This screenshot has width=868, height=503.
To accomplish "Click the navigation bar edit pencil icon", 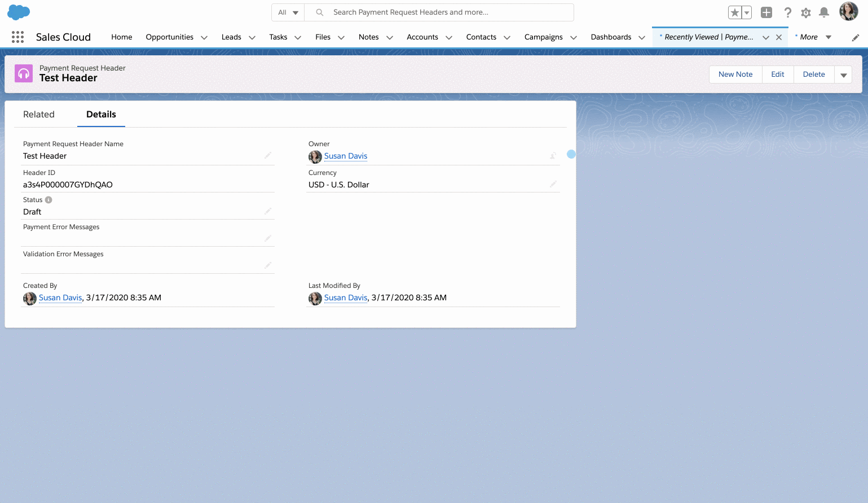I will (856, 38).
